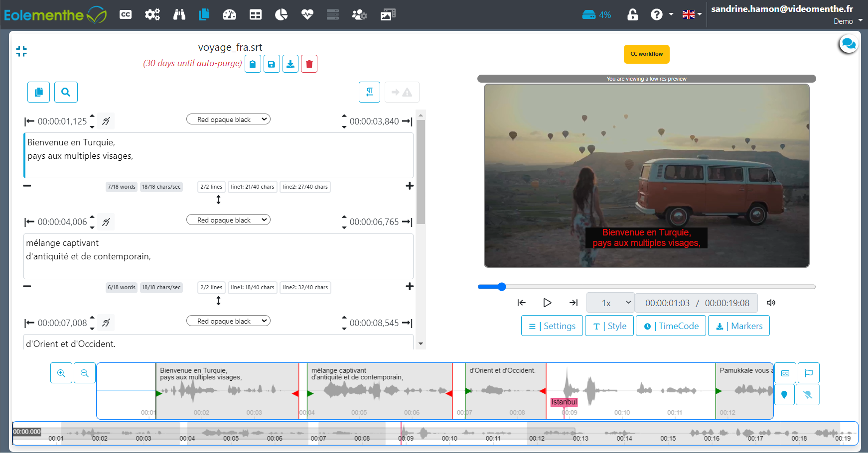Open the Red opaque black style dropdown for the first subtitle
This screenshot has height=453, width=868.
pos(228,119)
